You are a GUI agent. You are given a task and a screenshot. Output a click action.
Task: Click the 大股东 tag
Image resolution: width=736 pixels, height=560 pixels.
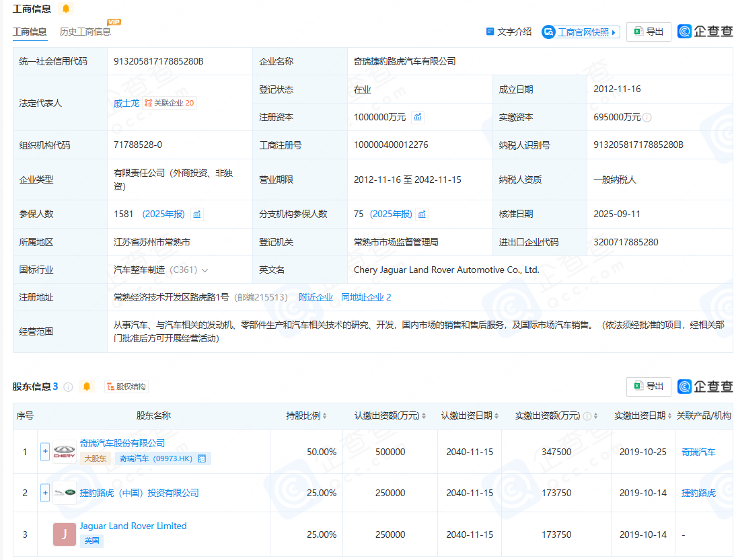tap(96, 458)
